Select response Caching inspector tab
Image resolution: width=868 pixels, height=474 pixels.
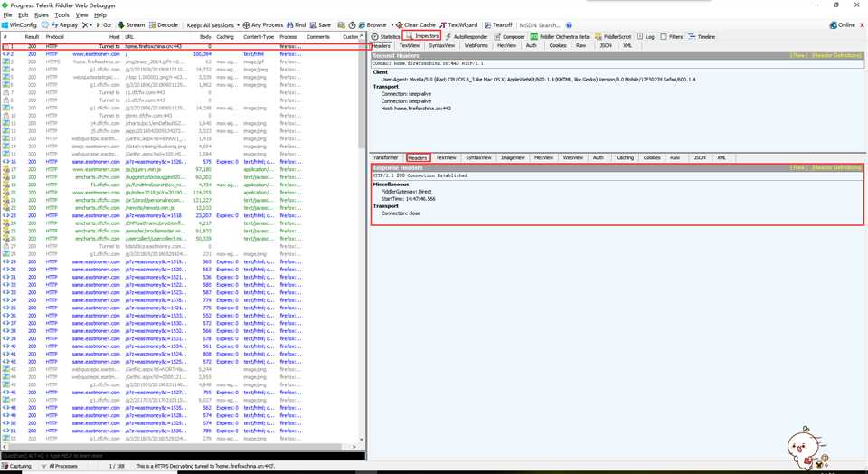tap(625, 157)
